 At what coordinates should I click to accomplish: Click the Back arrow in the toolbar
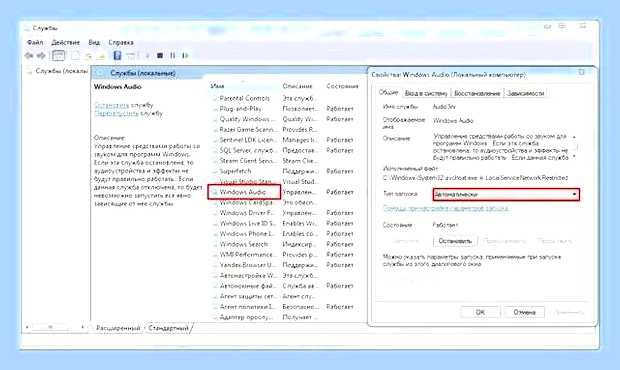[29, 55]
